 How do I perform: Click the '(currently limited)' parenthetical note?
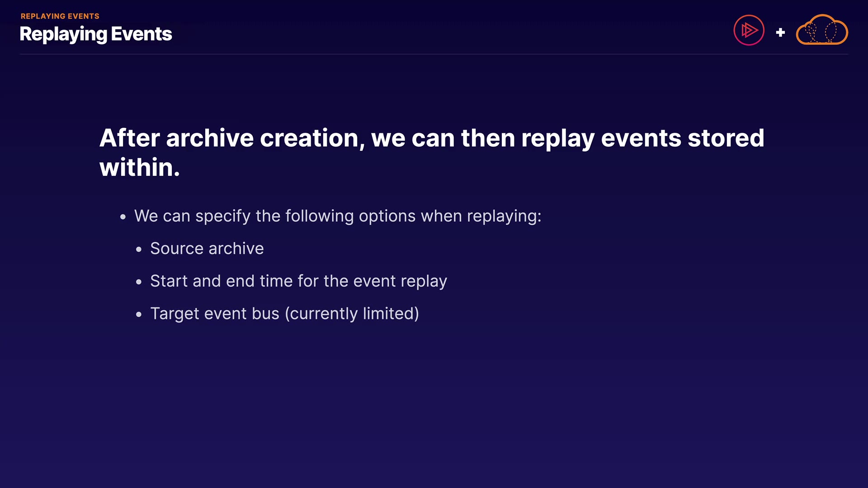point(352,314)
